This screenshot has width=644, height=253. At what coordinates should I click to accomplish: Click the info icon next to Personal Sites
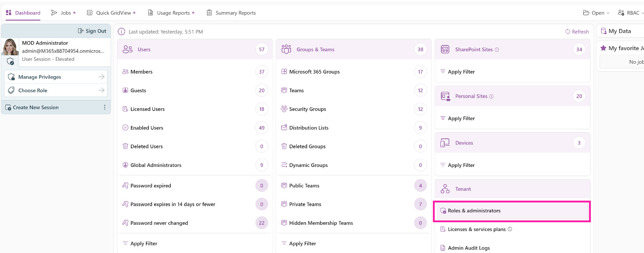click(491, 96)
